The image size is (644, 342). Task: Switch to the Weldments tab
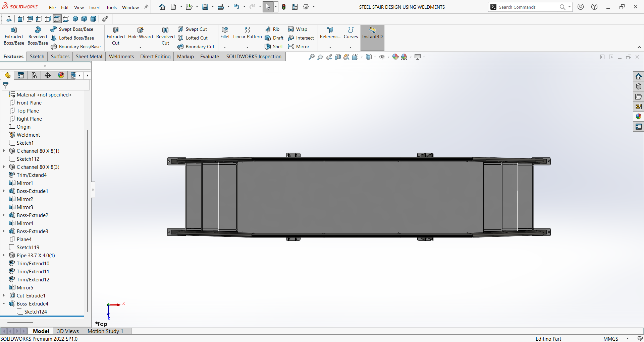[x=121, y=57]
